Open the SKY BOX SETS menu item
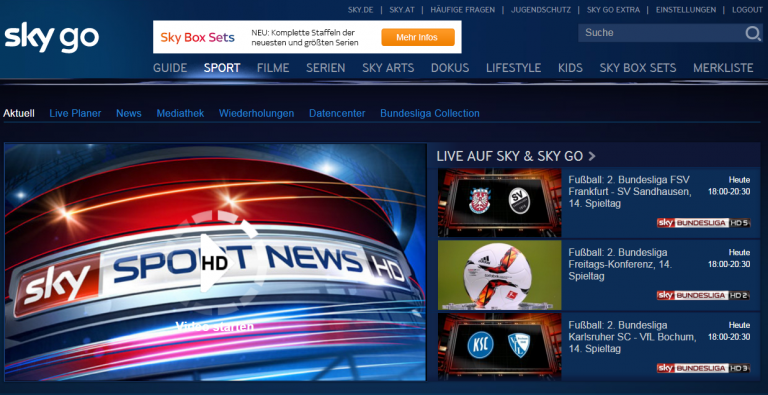This screenshot has width=768, height=395. (638, 68)
